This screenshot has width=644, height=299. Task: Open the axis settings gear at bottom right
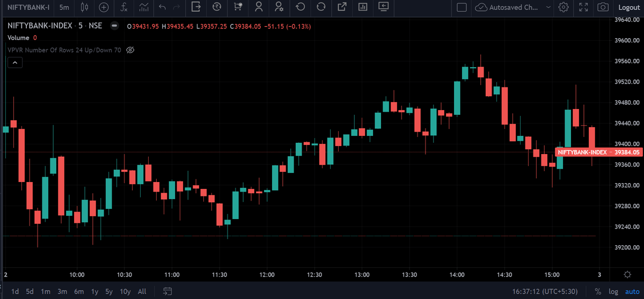[627, 274]
